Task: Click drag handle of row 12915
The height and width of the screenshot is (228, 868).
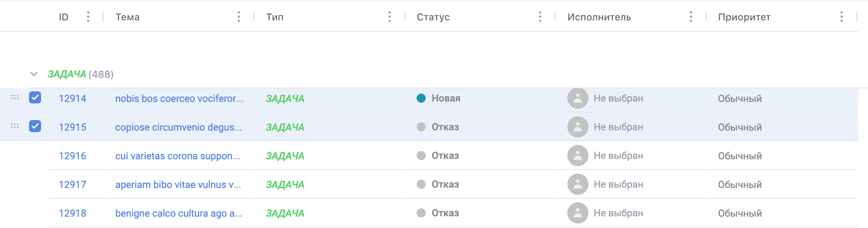Action: (x=15, y=126)
